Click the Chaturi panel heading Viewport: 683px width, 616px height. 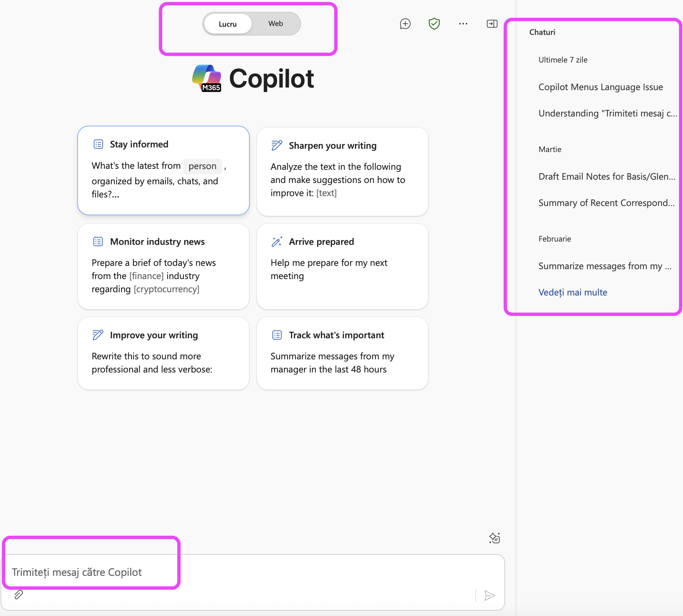(x=542, y=32)
